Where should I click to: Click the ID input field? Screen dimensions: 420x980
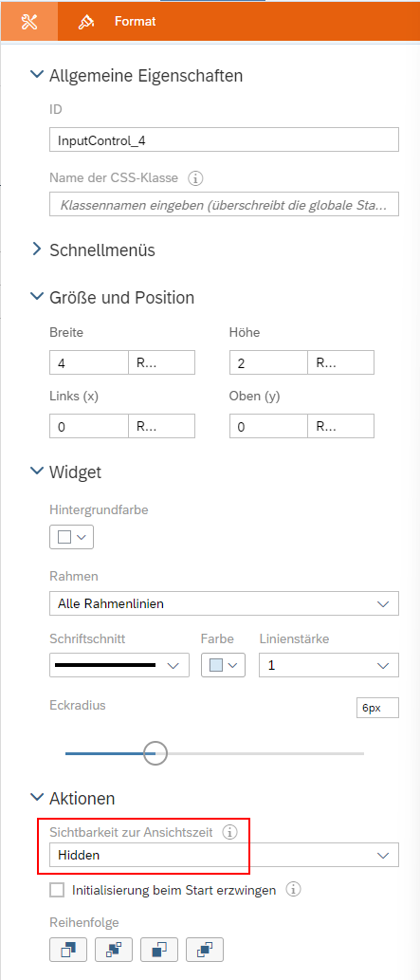pos(224,140)
